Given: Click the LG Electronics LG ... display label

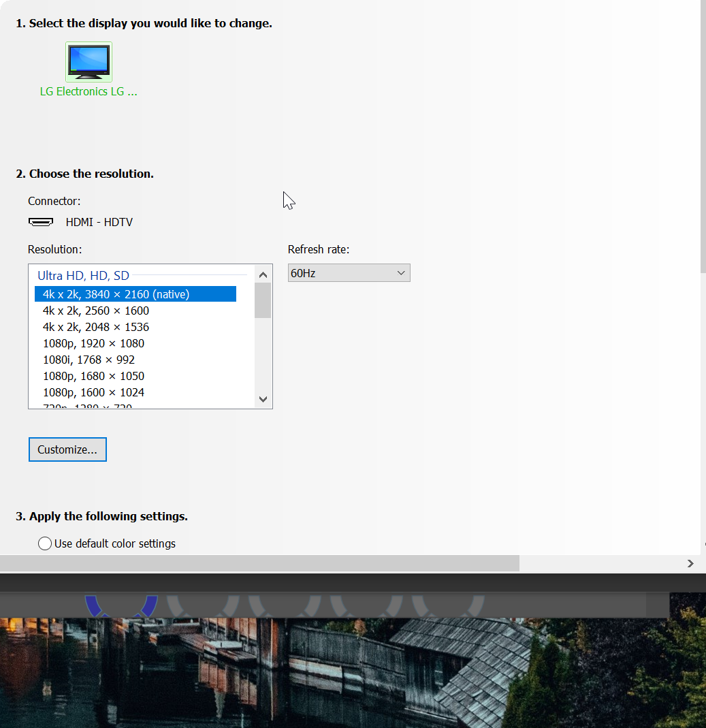Looking at the screenshot, I should pos(89,91).
